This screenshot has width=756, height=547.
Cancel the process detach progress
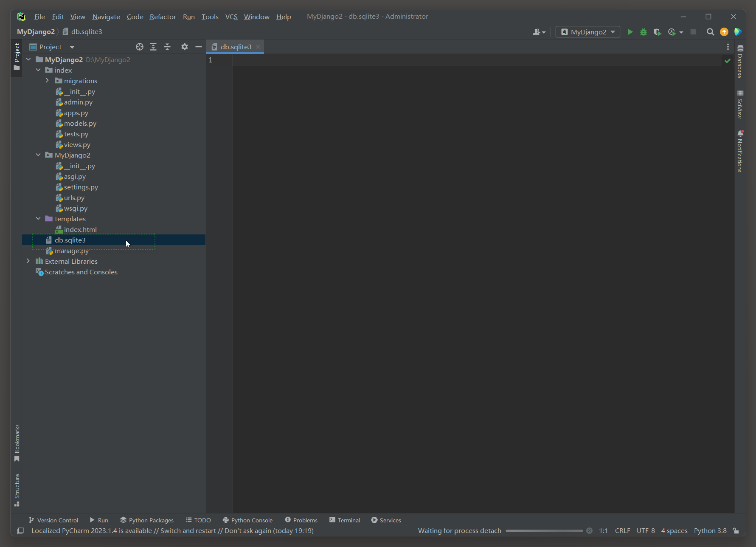coord(589,531)
